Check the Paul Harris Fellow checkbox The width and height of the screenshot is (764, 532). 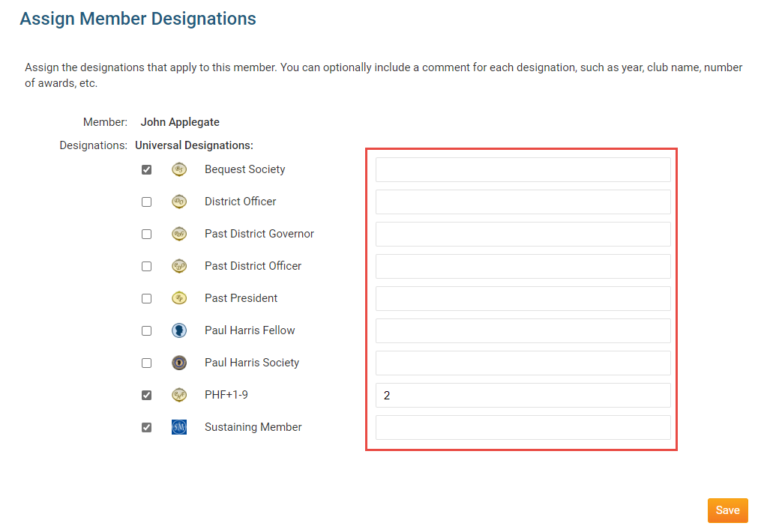pos(147,331)
